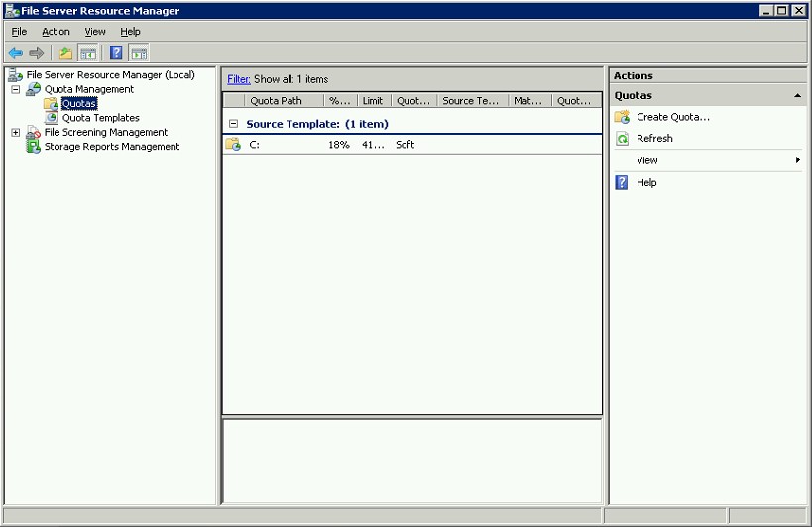
Task: Click Help in the Actions pane
Action: 646,182
